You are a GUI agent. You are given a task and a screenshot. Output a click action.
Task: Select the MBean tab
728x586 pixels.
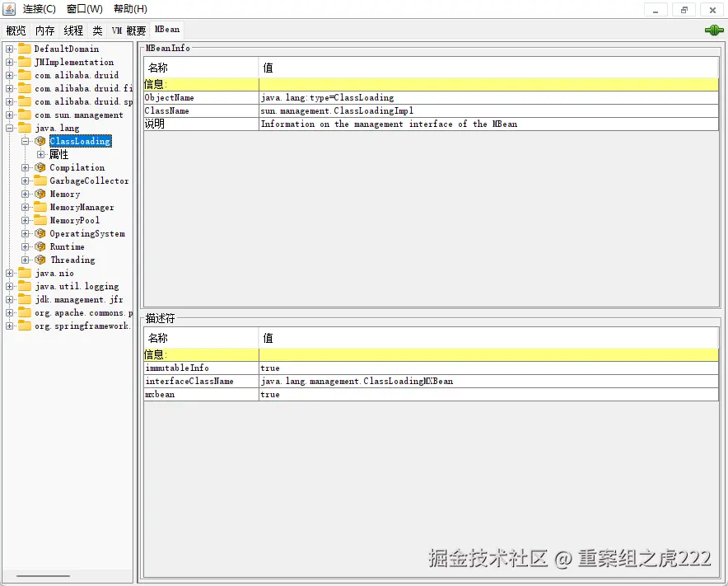tap(167, 30)
